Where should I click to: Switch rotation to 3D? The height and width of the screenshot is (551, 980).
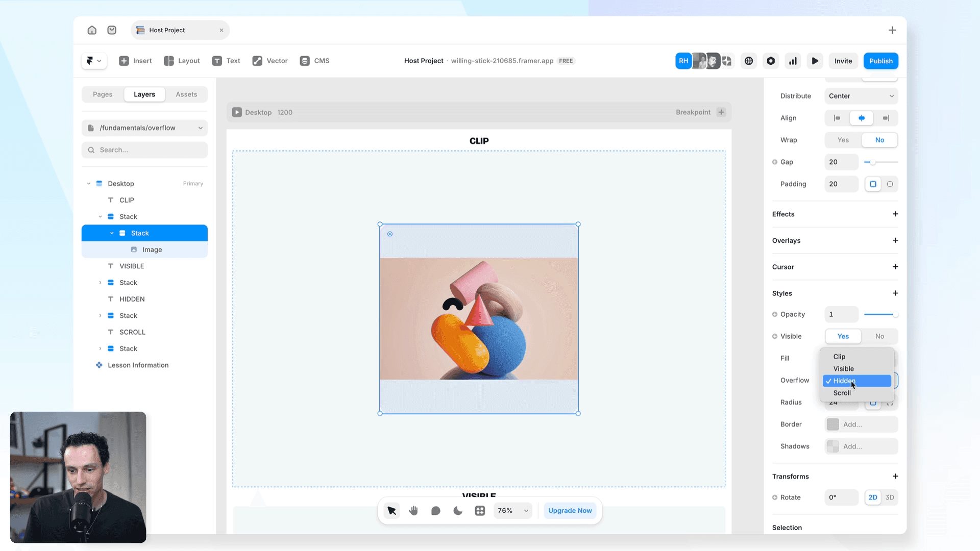pyautogui.click(x=890, y=497)
